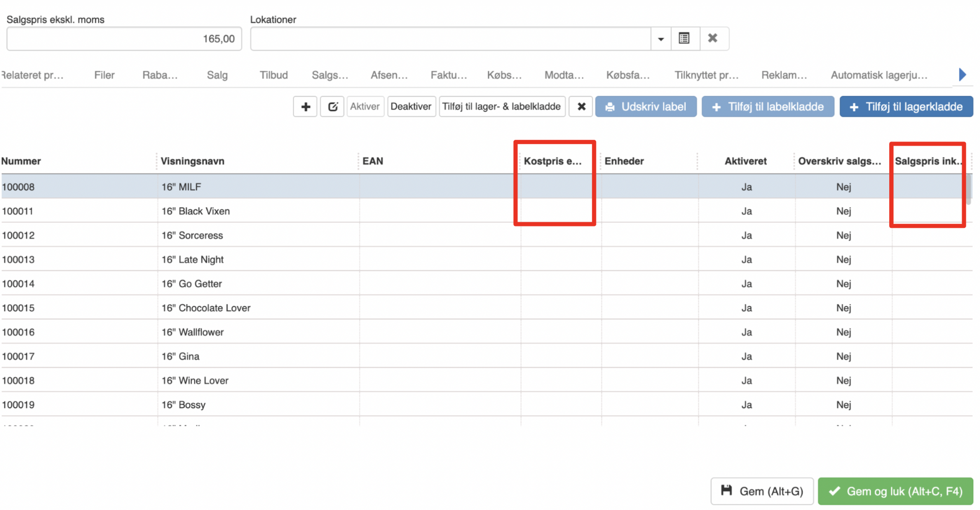
Task: Select the 16" Chocolate Lover row
Action: point(486,308)
